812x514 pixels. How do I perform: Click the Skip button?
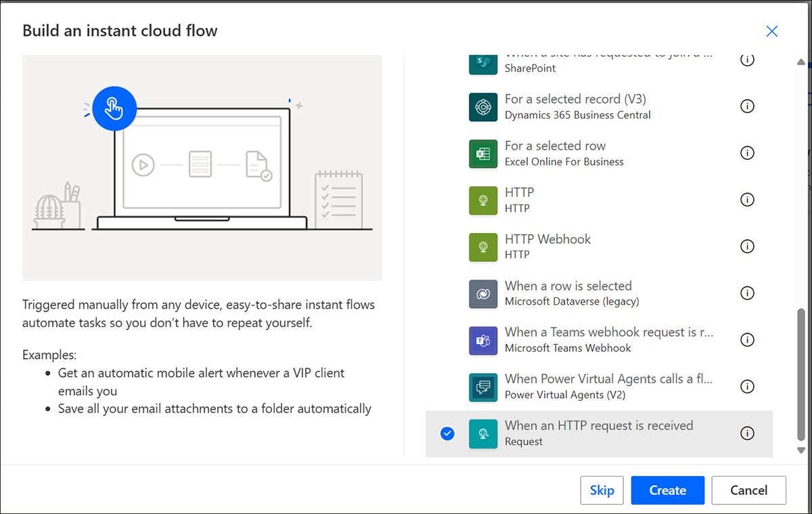tap(602, 490)
